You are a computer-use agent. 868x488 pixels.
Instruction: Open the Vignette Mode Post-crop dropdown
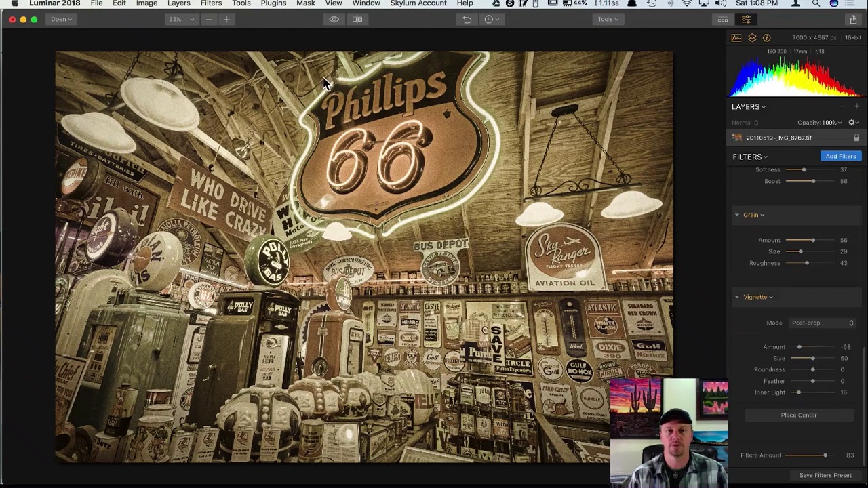(x=822, y=323)
